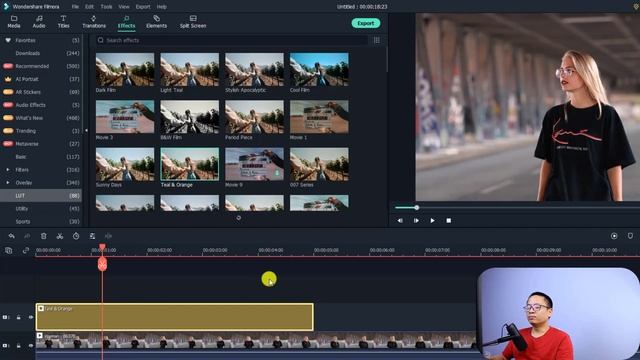640x360 pixels.
Task: Expand the Filters category arrow
Action: [x=8, y=170]
